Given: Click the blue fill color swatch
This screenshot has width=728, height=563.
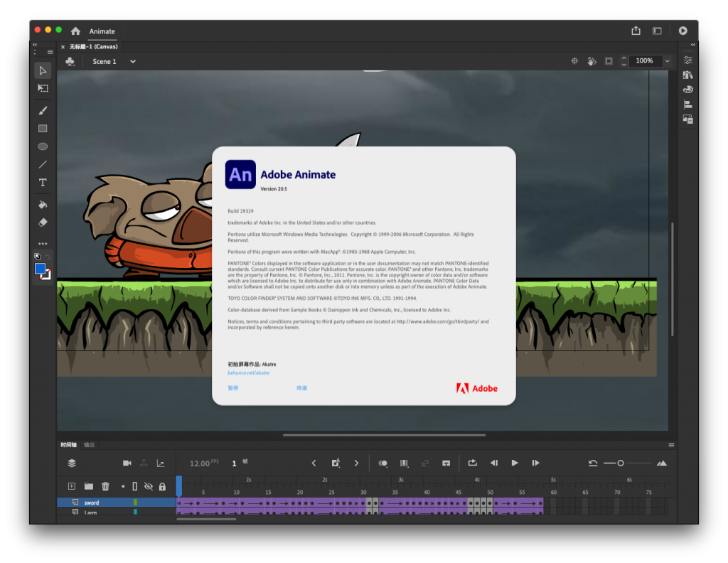Looking at the screenshot, I should (x=40, y=268).
